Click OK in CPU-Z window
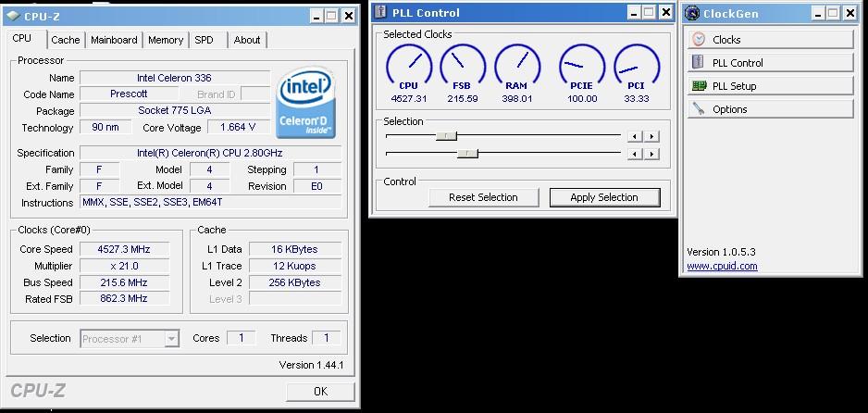Image resolution: width=868 pixels, height=413 pixels. click(x=320, y=392)
